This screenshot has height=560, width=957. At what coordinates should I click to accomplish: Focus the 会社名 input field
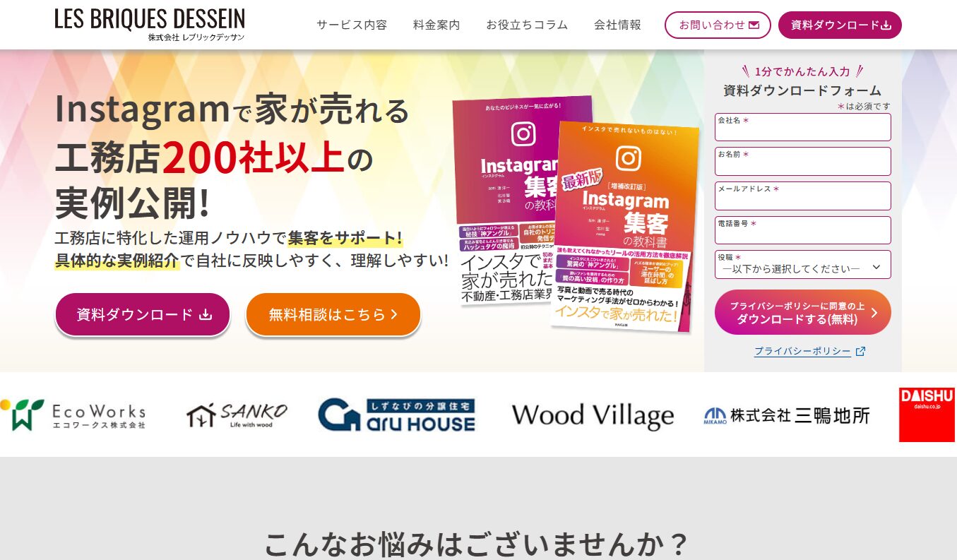[x=803, y=127]
